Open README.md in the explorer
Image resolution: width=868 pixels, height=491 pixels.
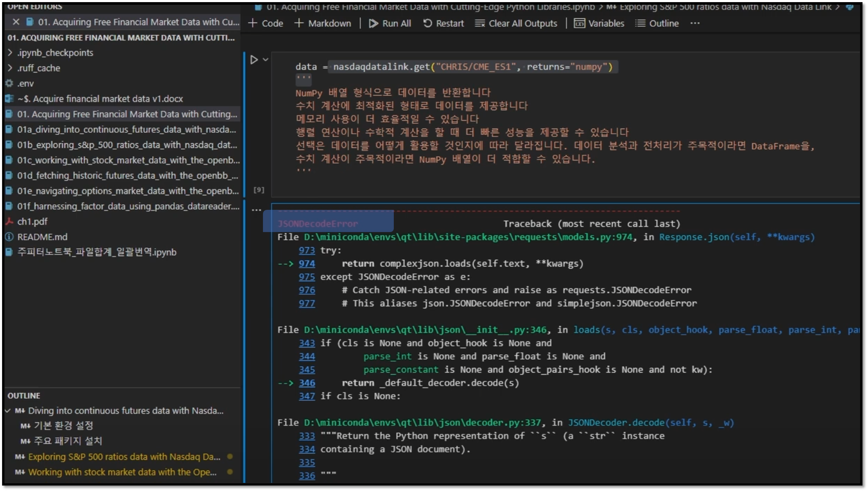(x=42, y=237)
